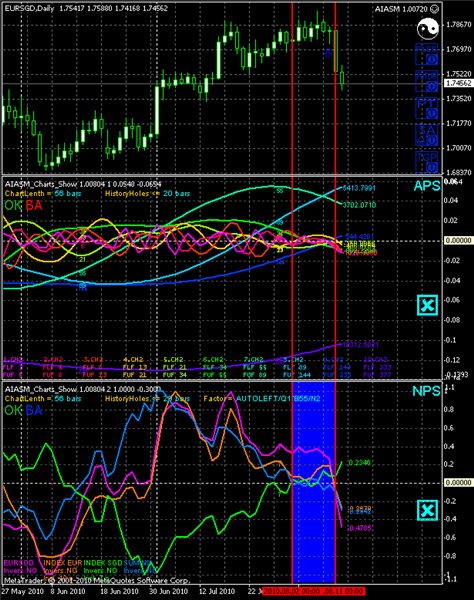
Task: Click the blue BA in NPS panel
Action: point(34,411)
